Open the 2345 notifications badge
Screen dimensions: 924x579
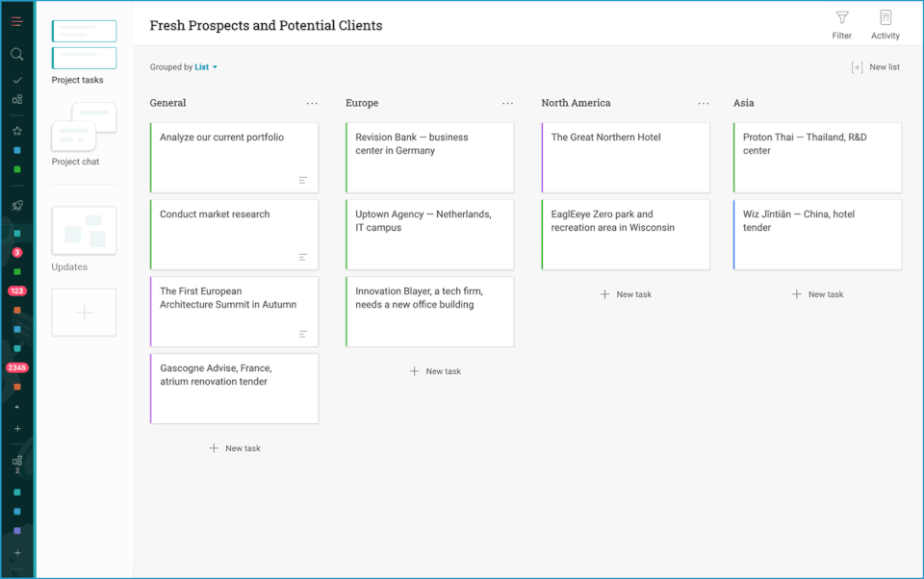pos(17,367)
